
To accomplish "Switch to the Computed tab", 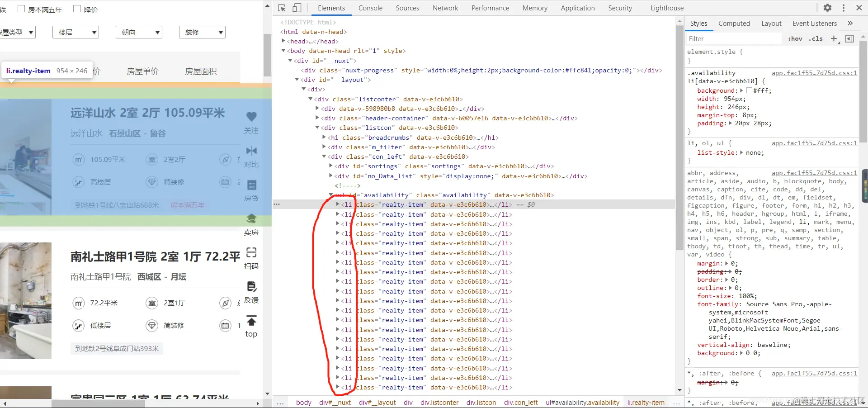I will point(734,24).
